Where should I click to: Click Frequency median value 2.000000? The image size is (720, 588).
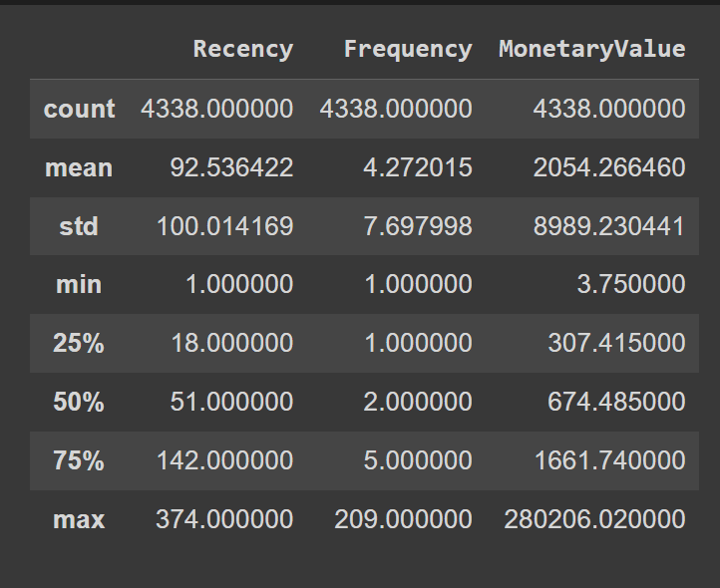tap(418, 402)
